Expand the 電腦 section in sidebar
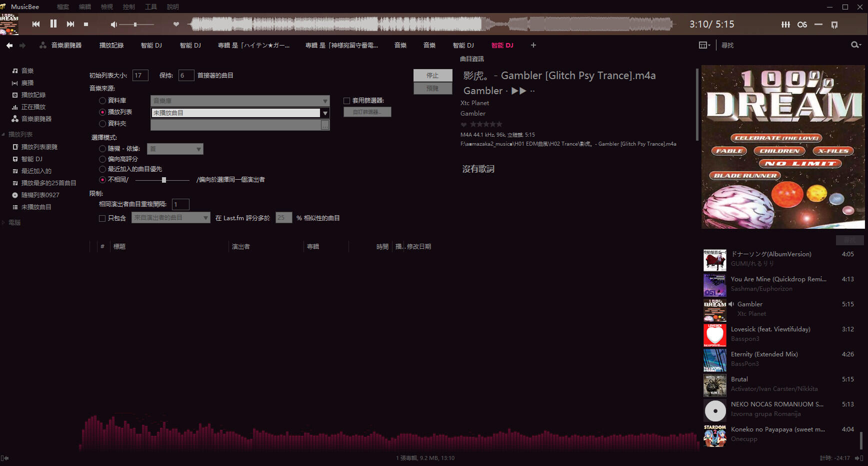Image resolution: width=868 pixels, height=466 pixels. coord(3,223)
